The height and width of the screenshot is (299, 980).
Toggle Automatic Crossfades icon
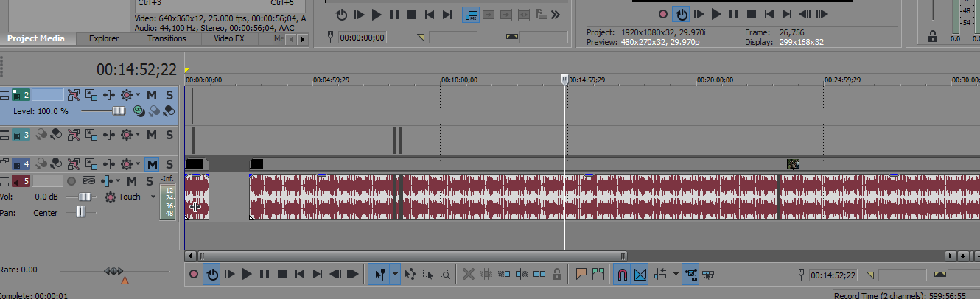pos(640,275)
